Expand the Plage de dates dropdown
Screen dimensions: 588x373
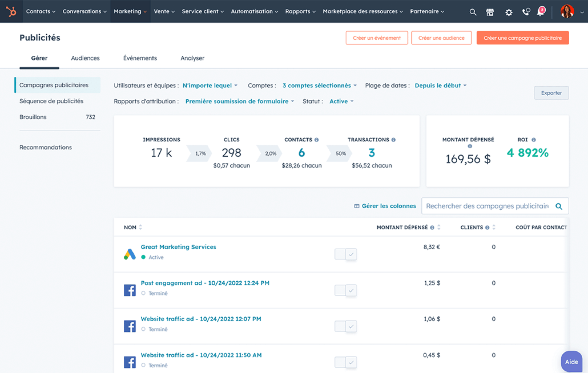440,86
